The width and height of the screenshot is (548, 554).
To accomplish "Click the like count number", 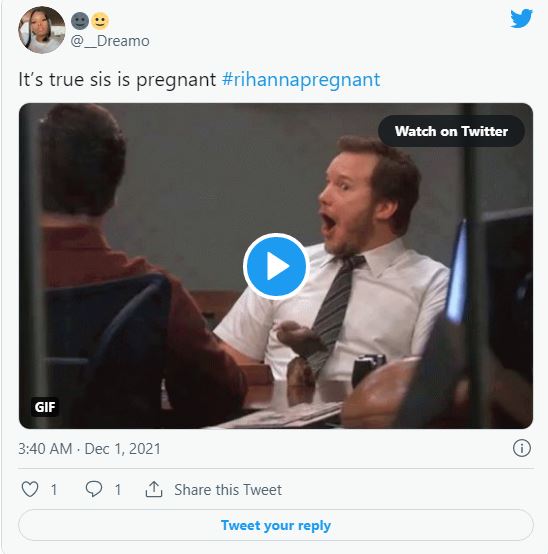I will 54,490.
